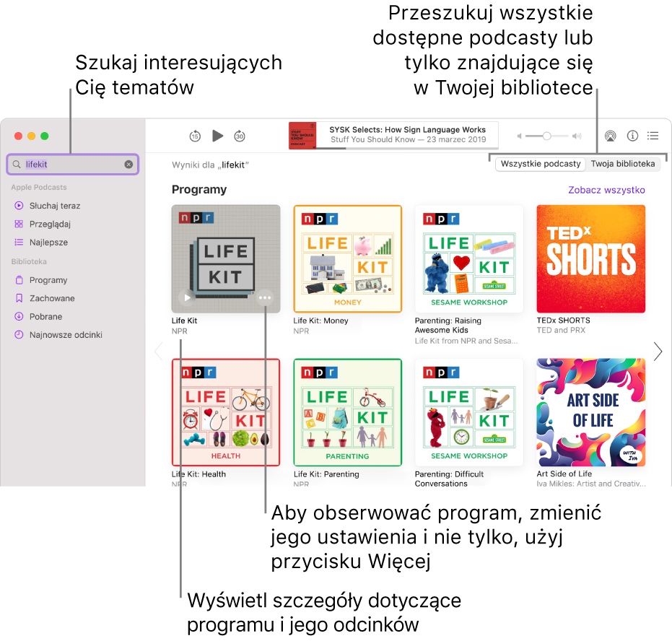Screen dimensions: 672x641
Task: Open TEDx SHORTS artwork
Action: pyautogui.click(x=591, y=259)
